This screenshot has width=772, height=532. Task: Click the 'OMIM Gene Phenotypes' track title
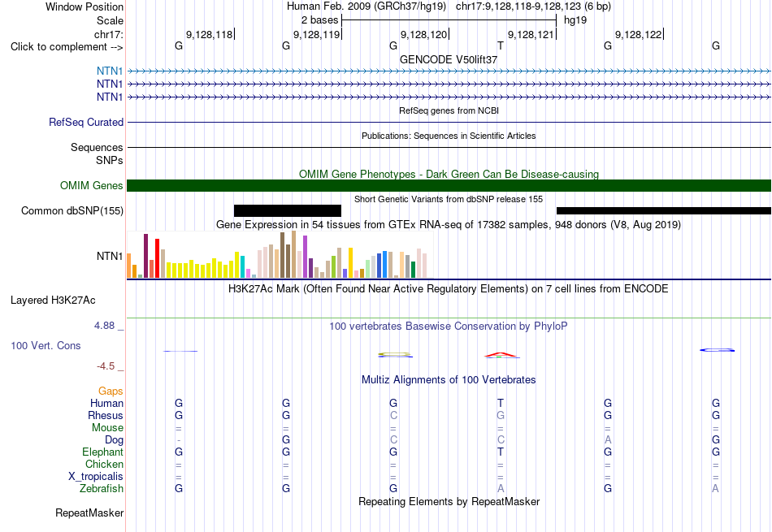pos(449,174)
